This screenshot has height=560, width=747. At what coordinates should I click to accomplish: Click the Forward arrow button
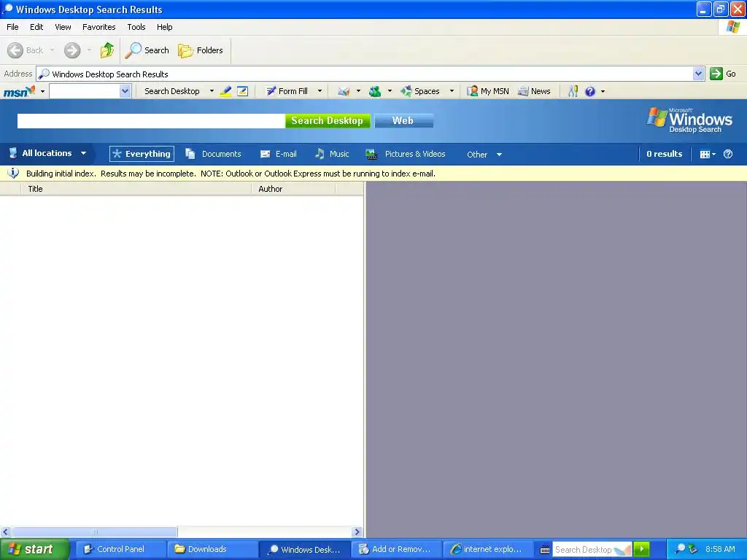pyautogui.click(x=72, y=50)
